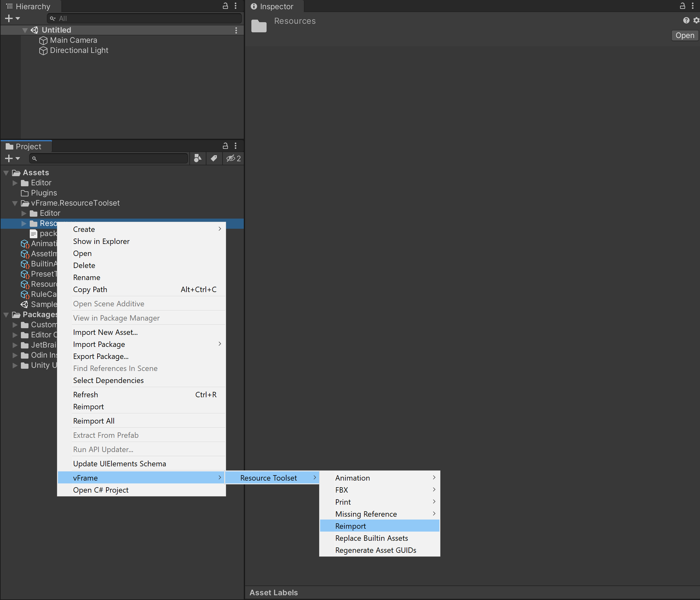700x600 pixels.
Task: Choose Reimport in Resource Toolset submenu
Action: (x=351, y=526)
